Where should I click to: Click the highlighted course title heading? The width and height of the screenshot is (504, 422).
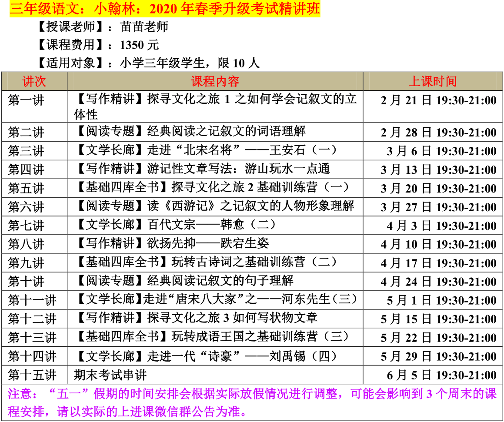[x=164, y=9]
